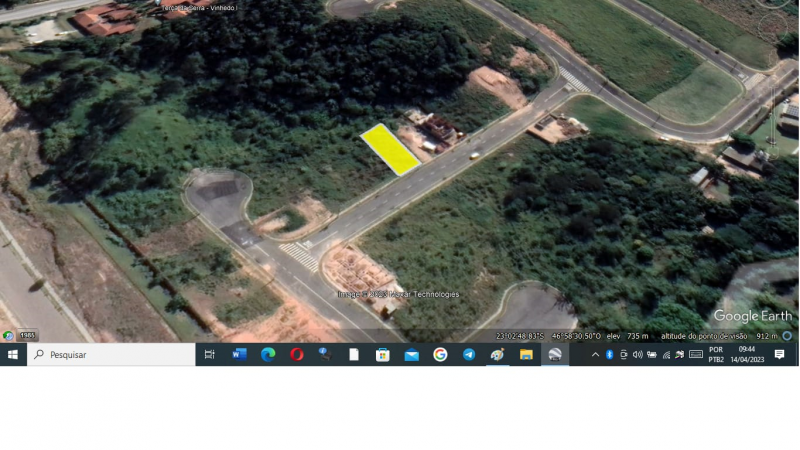800x450 pixels.
Task: Click the coordinates 23°02'48.83"S readout
Action: [x=520, y=336]
